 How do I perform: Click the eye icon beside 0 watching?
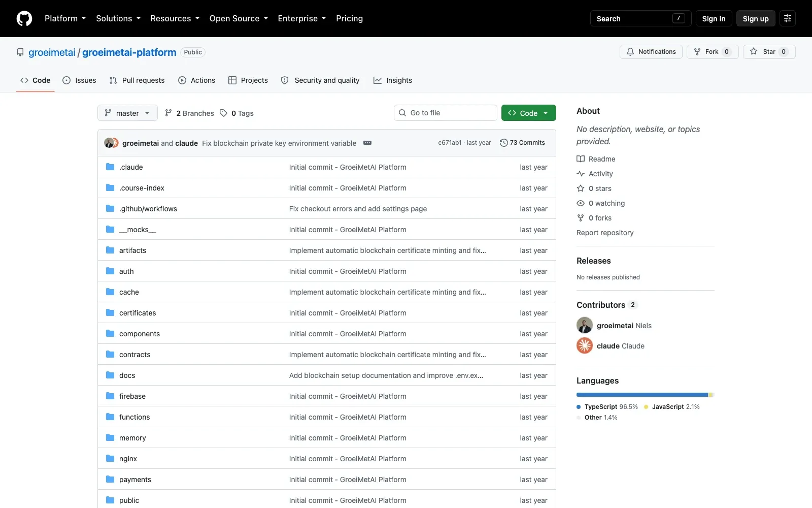581,203
